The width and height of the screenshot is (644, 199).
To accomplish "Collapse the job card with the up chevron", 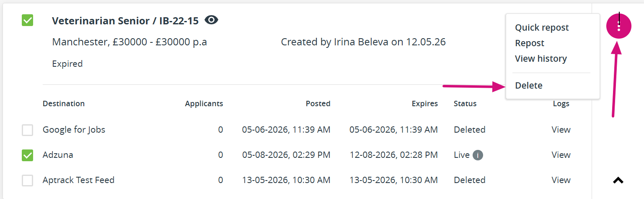I will tap(618, 180).
